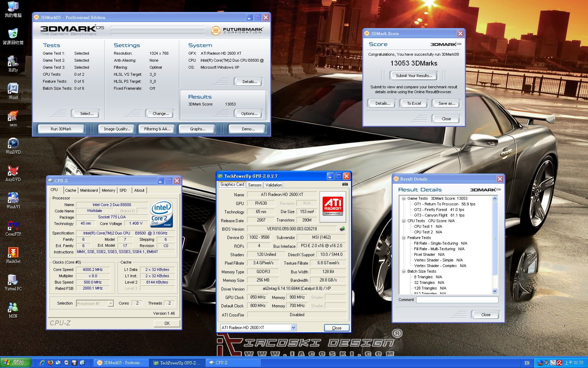Open the MSN desktop icon
Viewport: 588px width, 368px height.
[13, 309]
